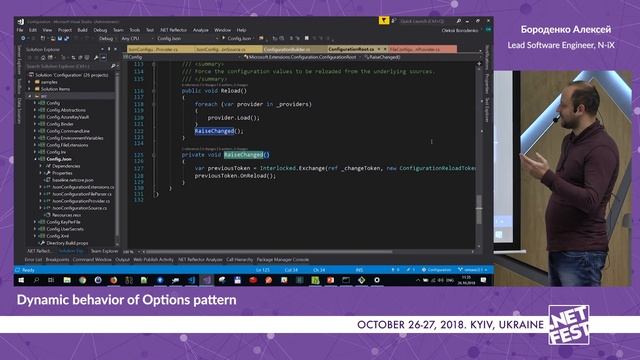Open the Server Explorer side tab

(19, 60)
